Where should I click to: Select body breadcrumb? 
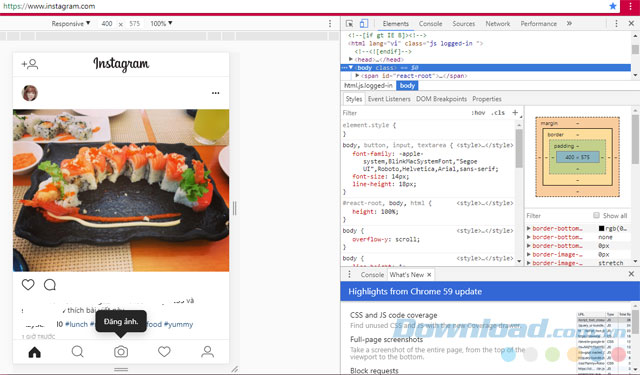[x=407, y=86]
